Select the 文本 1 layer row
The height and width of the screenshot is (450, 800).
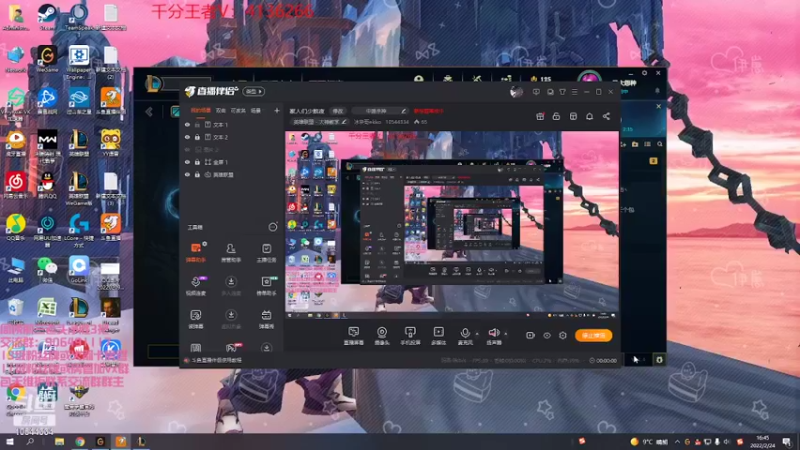point(232,124)
